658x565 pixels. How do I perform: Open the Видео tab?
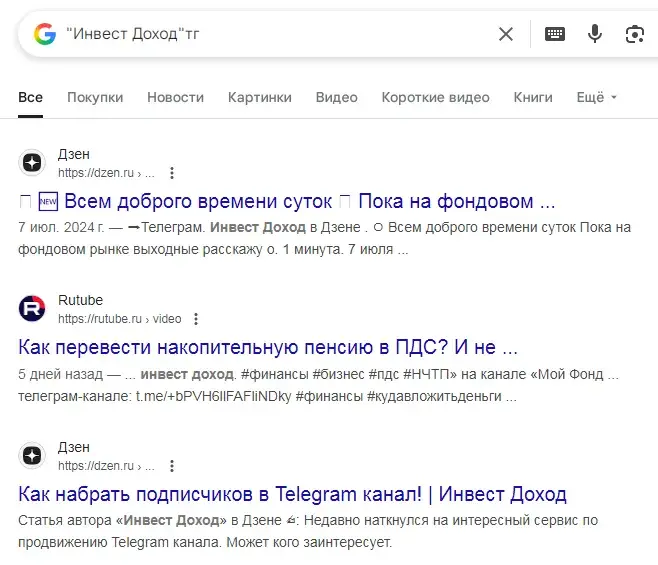337,97
